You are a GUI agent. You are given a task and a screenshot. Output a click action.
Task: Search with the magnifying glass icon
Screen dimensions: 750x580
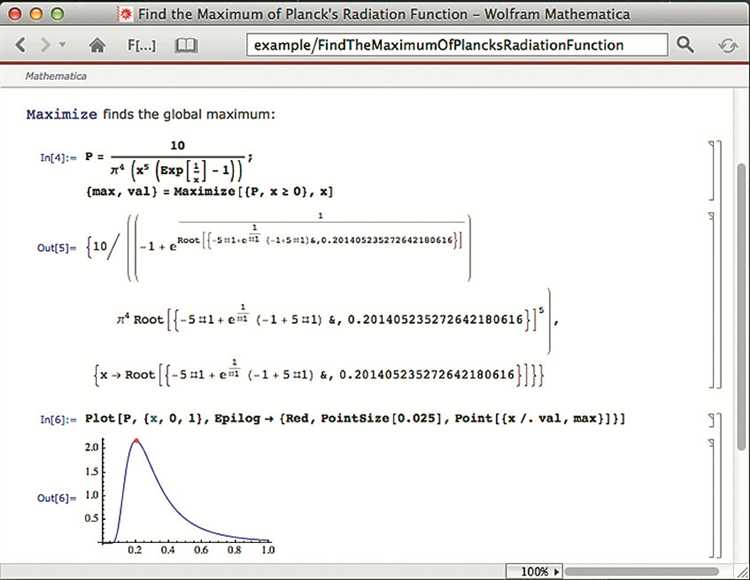pos(685,45)
